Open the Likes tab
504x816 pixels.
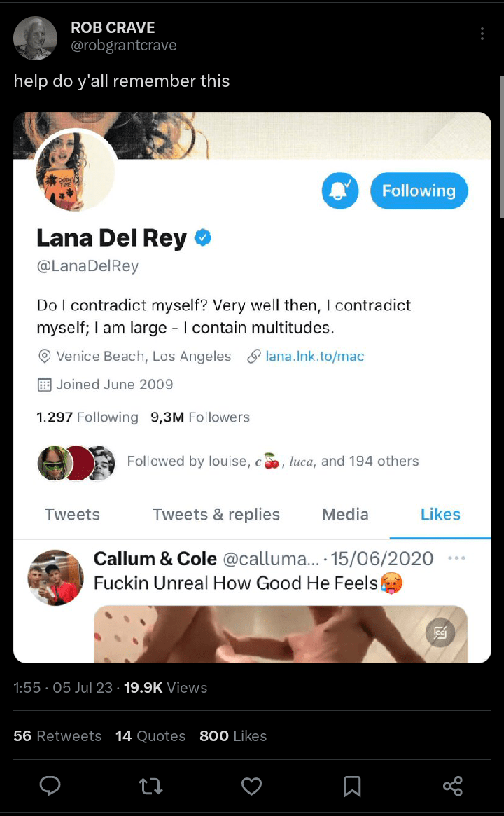pos(440,514)
